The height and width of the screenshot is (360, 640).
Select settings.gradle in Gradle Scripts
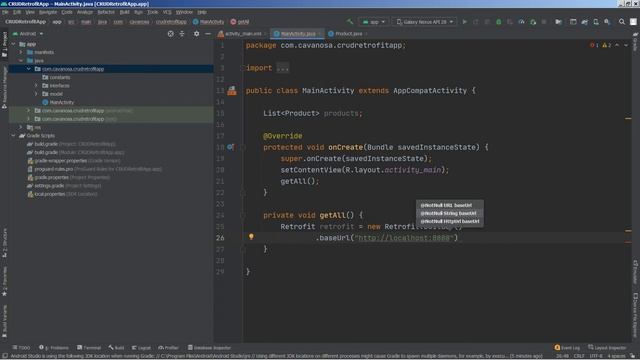tap(49, 186)
